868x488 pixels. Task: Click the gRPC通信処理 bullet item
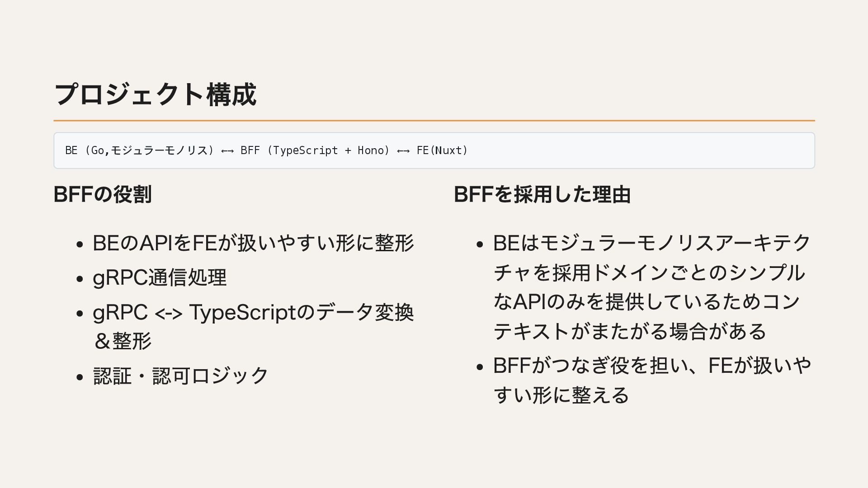pos(160,277)
